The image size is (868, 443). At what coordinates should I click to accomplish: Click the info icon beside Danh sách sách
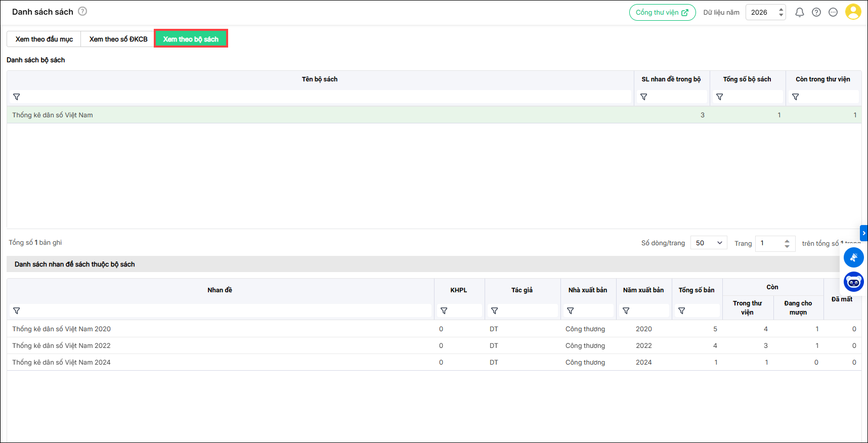pos(82,11)
